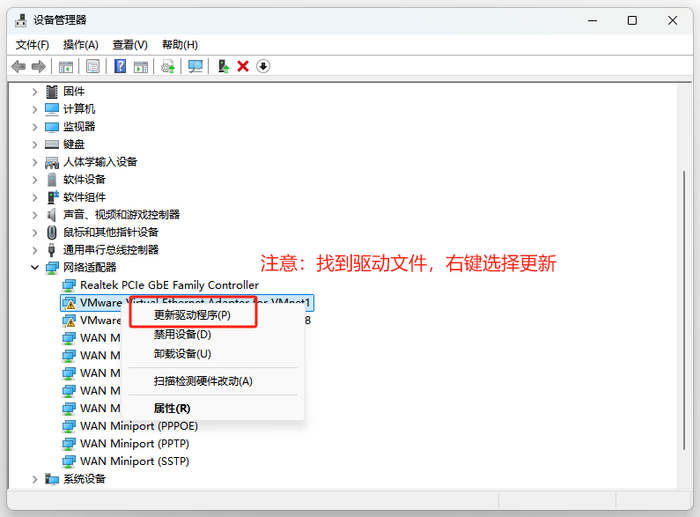This screenshot has width=700, height=517.
Task: Maximize the 设备管理器 window
Action: tap(632, 21)
